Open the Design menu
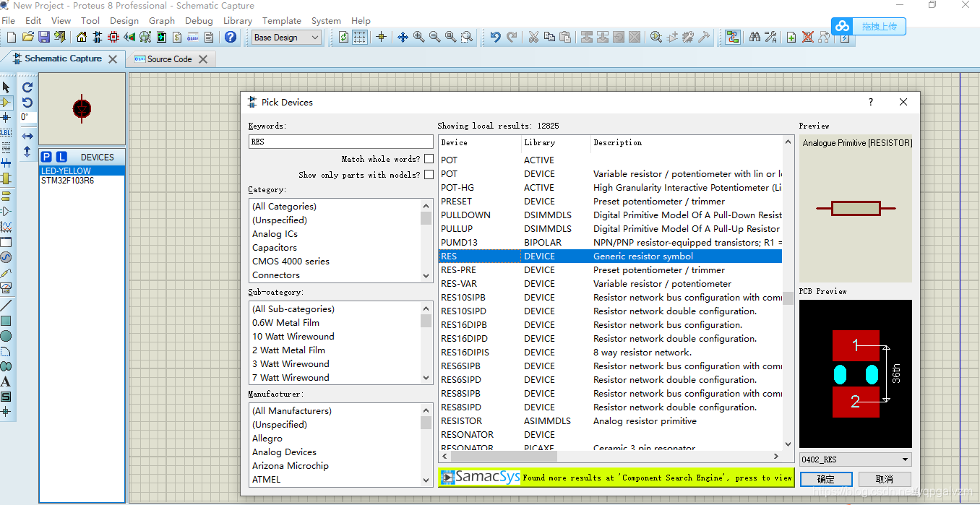This screenshot has height=505, width=980. pos(124,20)
